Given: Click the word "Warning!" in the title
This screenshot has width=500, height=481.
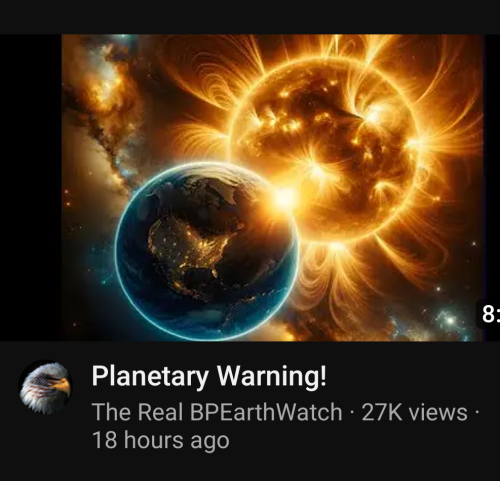Looking at the screenshot, I should [x=272, y=376].
